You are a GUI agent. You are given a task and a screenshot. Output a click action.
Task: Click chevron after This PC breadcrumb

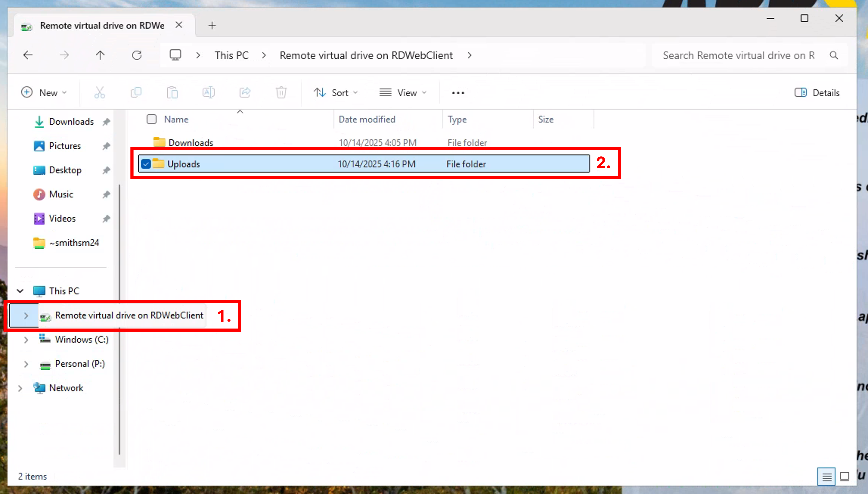click(264, 55)
